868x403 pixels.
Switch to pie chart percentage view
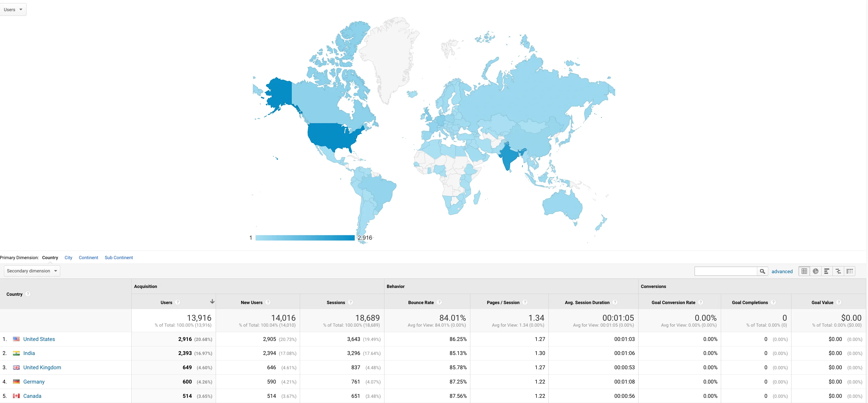[815, 271]
